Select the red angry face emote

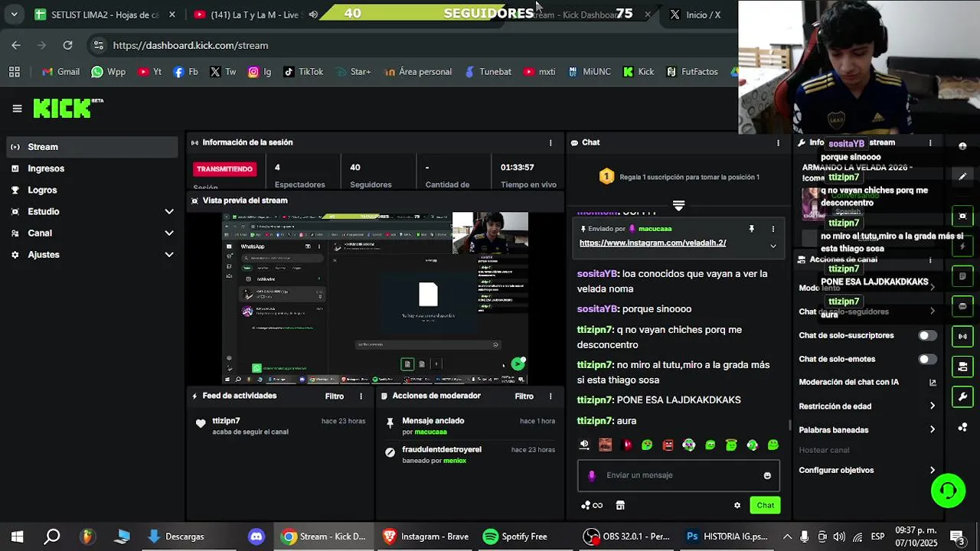pos(668,445)
